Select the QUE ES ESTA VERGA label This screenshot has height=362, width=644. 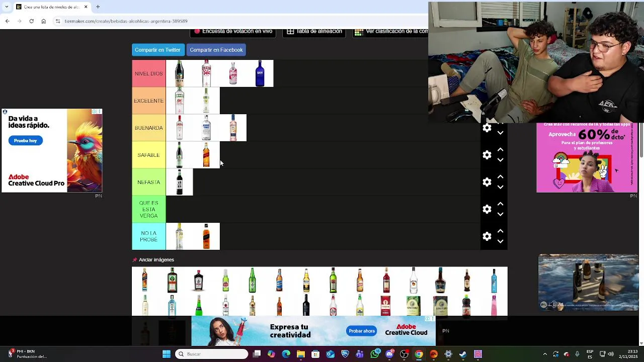(x=149, y=209)
